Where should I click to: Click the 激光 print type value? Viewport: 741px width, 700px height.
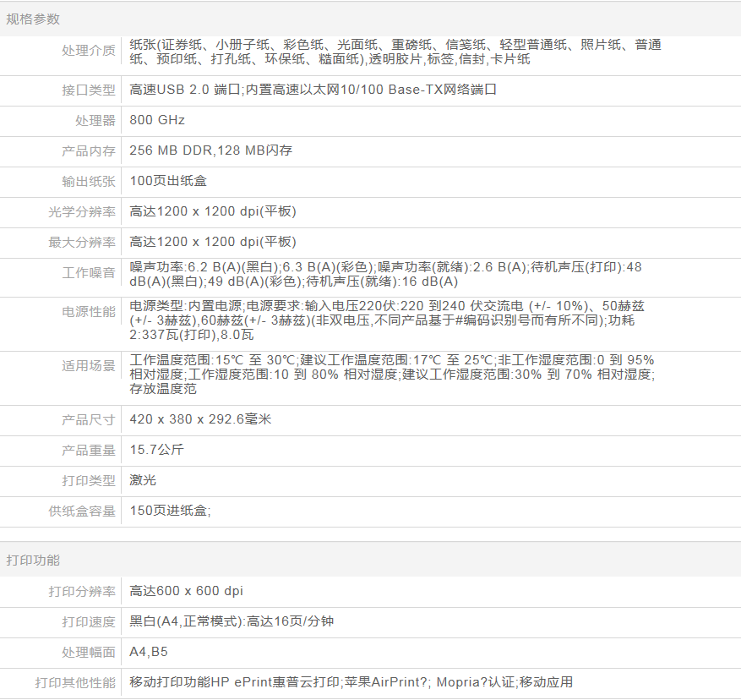143,480
